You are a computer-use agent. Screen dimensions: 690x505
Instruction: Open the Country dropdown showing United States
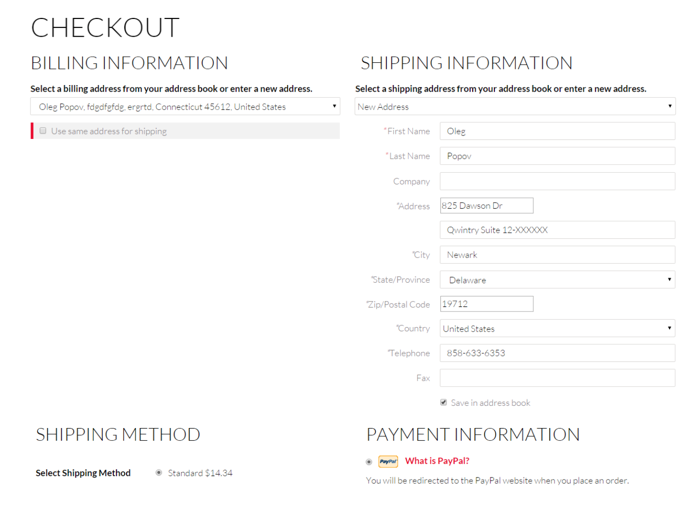click(557, 329)
